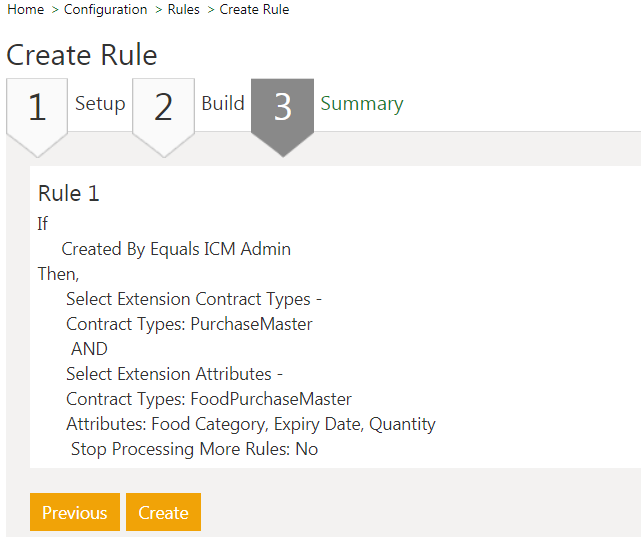The height and width of the screenshot is (537, 641).
Task: Click the Rule 1 heading
Action: click(x=69, y=194)
